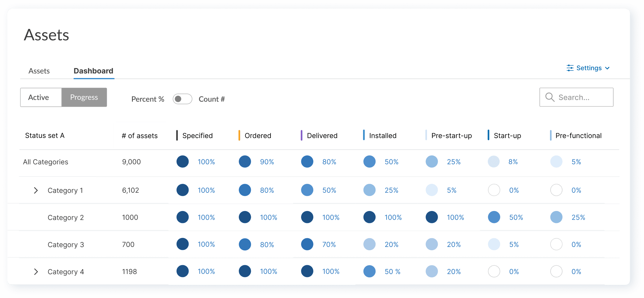This screenshot has width=644, height=298.
Task: Click the Count # label
Action: point(212,99)
